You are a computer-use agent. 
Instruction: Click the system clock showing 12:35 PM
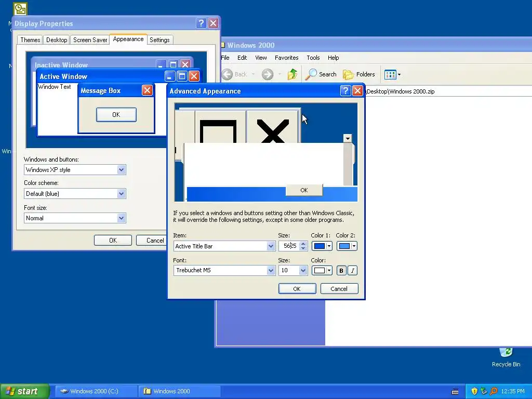click(513, 391)
